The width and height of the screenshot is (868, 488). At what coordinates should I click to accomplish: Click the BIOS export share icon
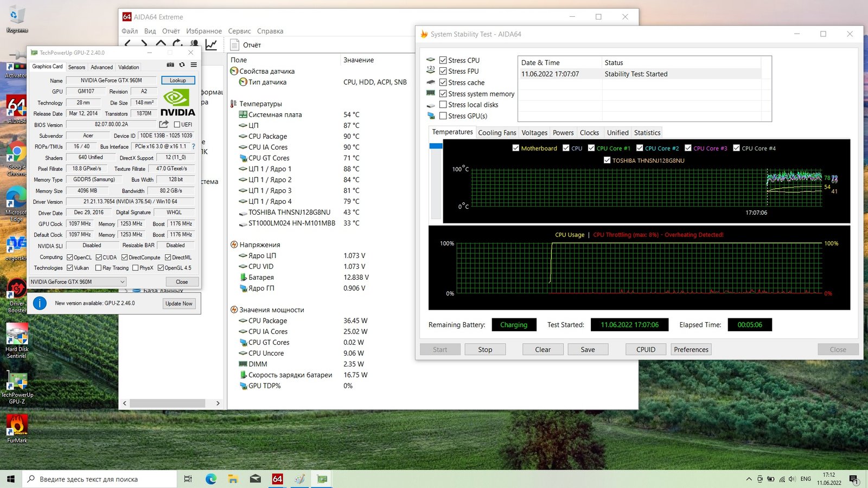164,124
